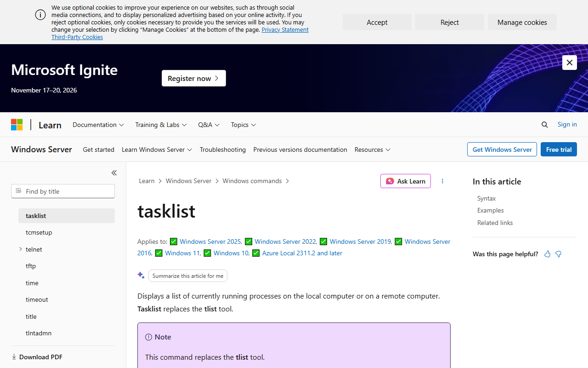The image size is (588, 368).
Task: Open Previous versions documentation
Action: pyautogui.click(x=300, y=149)
